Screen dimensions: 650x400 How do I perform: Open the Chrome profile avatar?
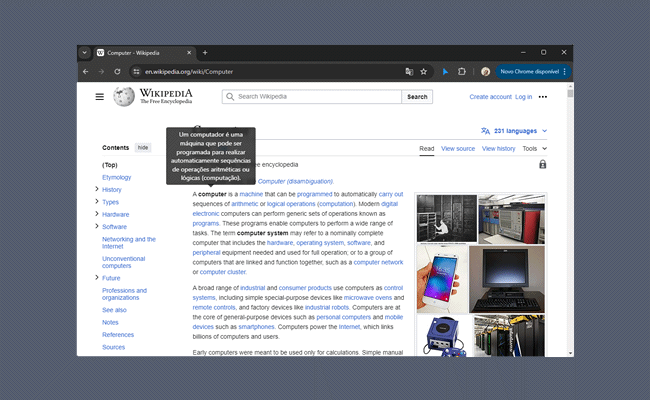pos(485,72)
